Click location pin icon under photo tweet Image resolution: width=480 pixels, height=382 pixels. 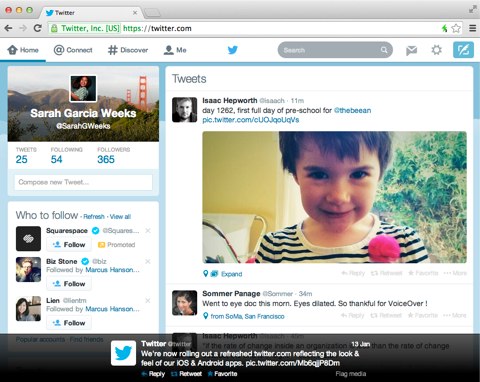[x=206, y=274]
